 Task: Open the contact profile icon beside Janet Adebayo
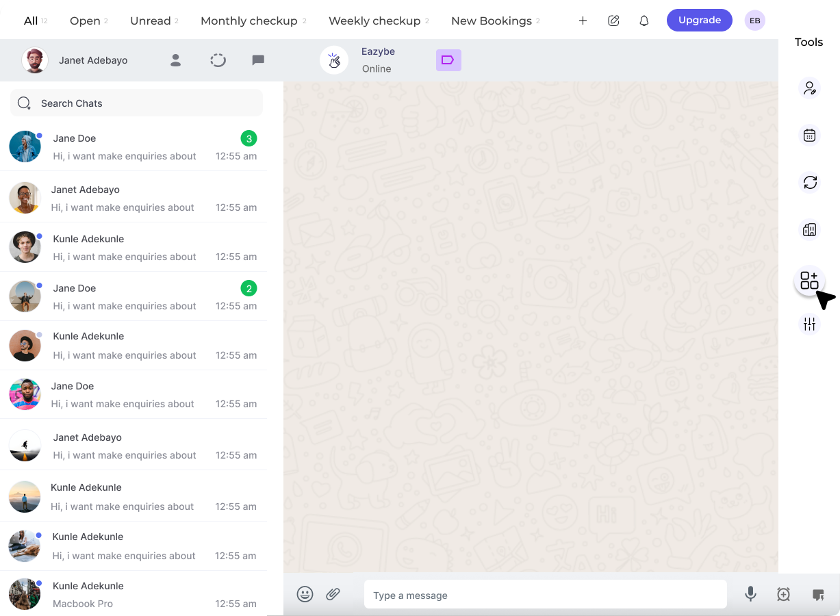pos(175,60)
